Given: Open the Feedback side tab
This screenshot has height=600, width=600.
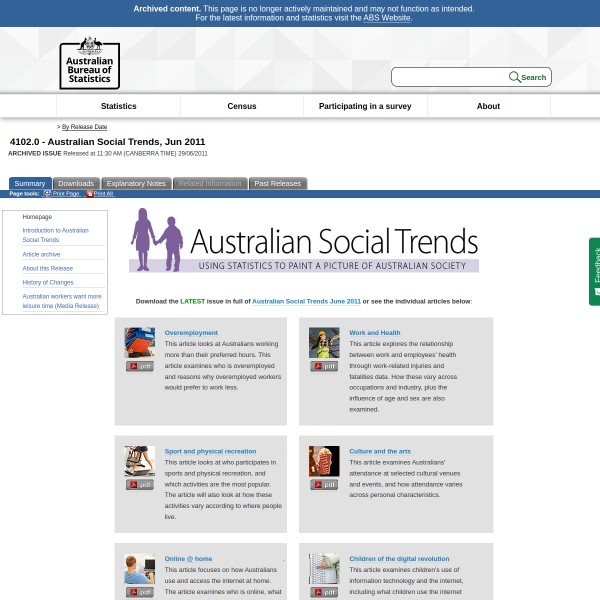Looking at the screenshot, I should pyautogui.click(x=594, y=270).
